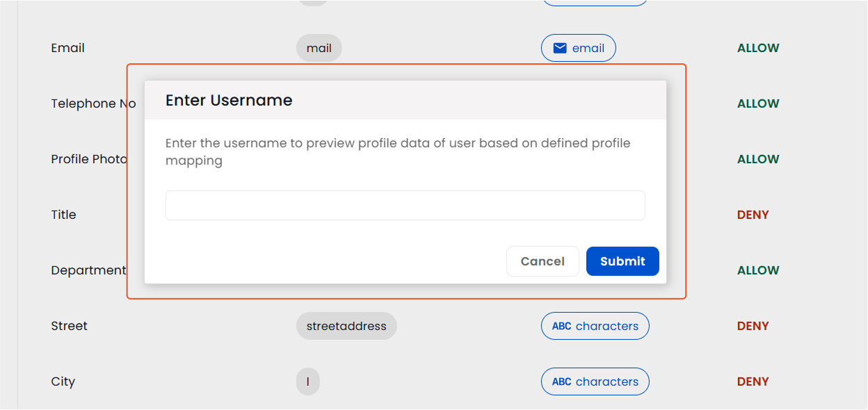Click the Profile Photo attribute label

tap(89, 159)
